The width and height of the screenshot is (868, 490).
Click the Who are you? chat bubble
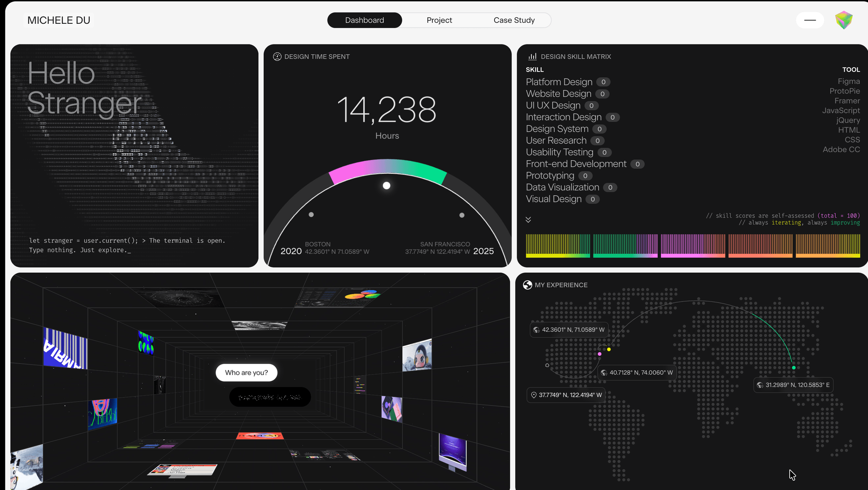click(246, 373)
